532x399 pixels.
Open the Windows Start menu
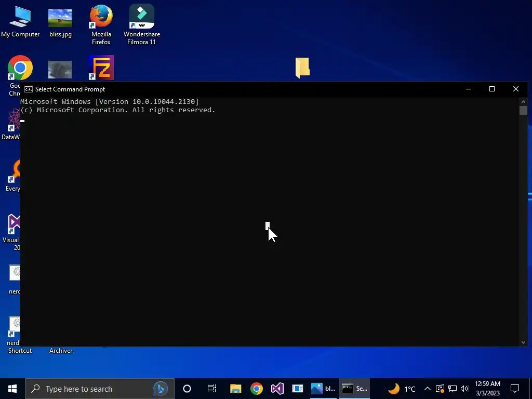click(x=12, y=389)
